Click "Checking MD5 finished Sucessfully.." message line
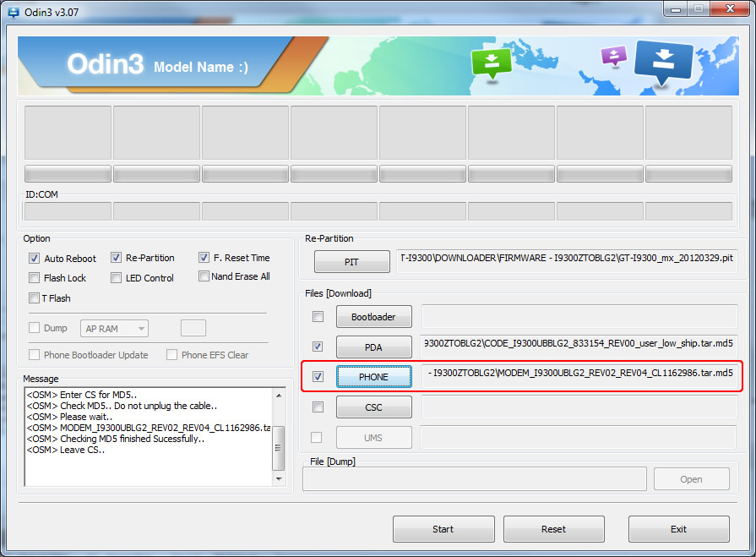Screen dimensions: 756x557 116,439
